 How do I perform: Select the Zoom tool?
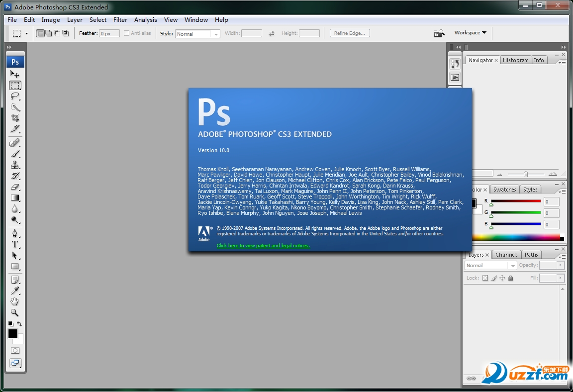[x=15, y=312]
